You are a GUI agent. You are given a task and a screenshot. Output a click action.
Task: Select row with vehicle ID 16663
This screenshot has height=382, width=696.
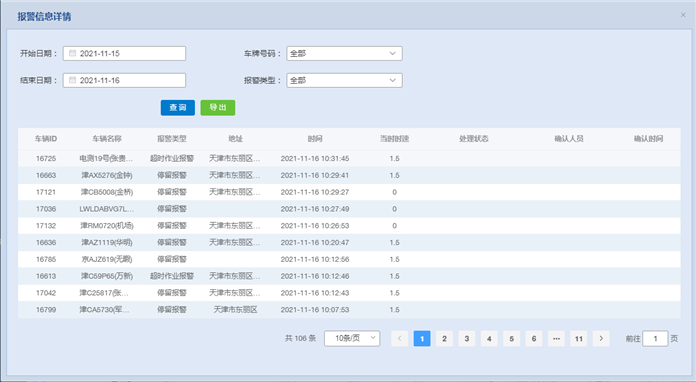click(349, 175)
